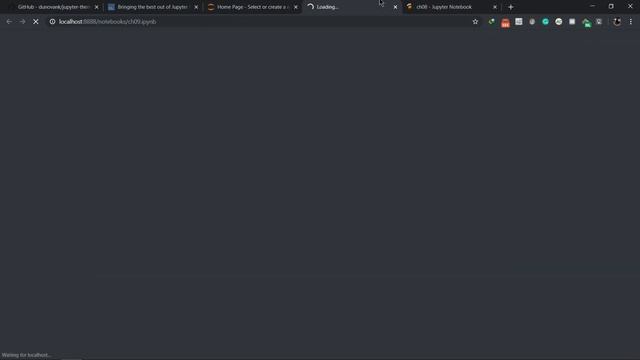Open a new browser tab
Viewport: 640px width, 360px height.
[511, 7]
